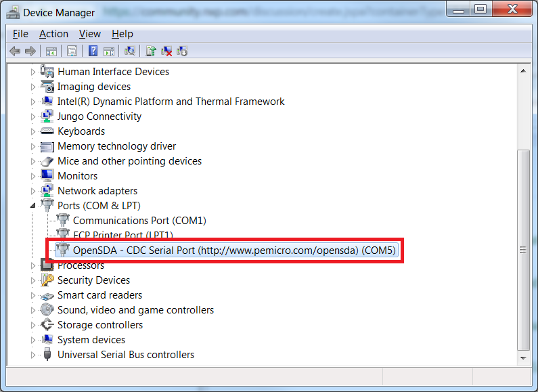Select Jungo Connectivity label
Viewport: 538px width, 392px height.
99,116
